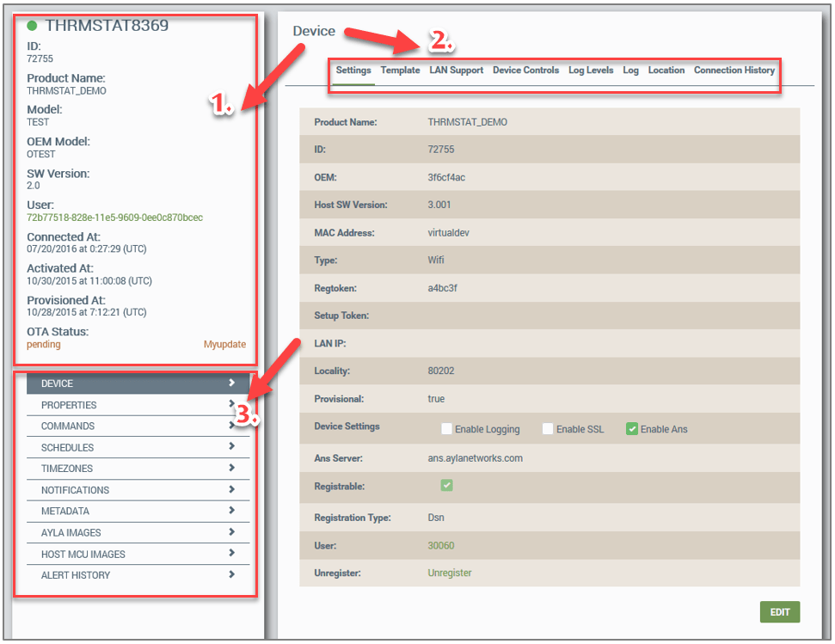Image resolution: width=835 pixels, height=644 pixels.
Task: Expand the chevron on the NOTIFICATIONS row
Action: (231, 488)
